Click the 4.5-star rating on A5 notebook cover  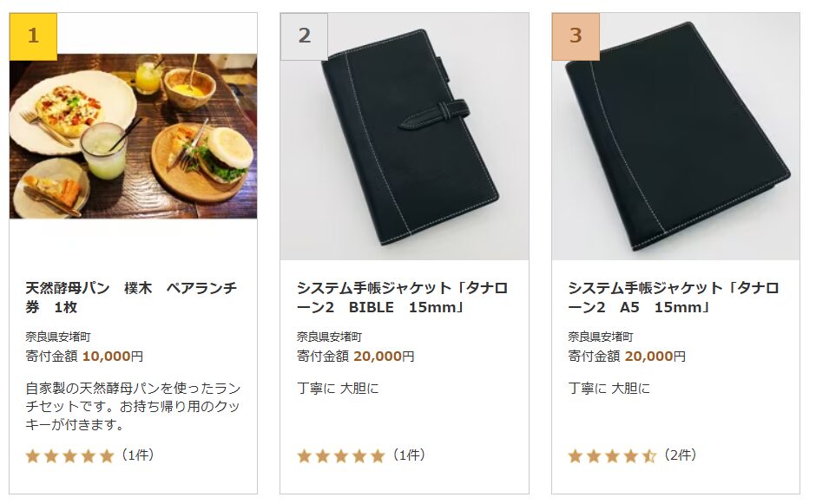tap(613, 456)
